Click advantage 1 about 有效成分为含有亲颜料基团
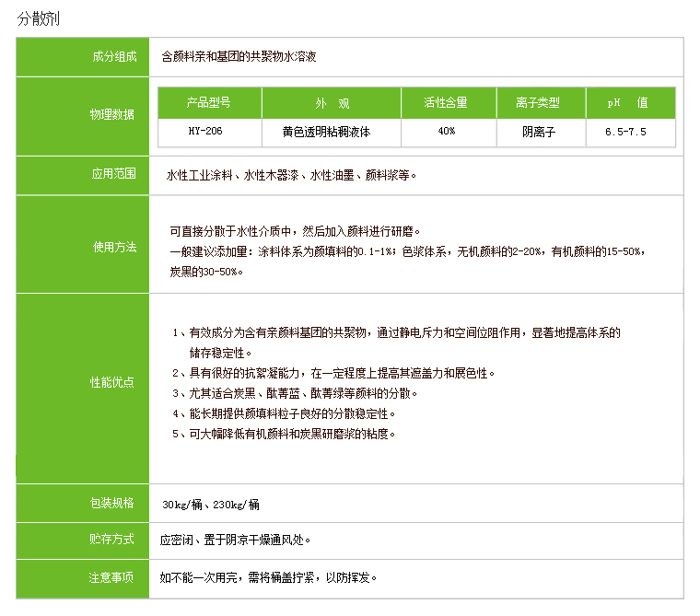 [x=396, y=332]
